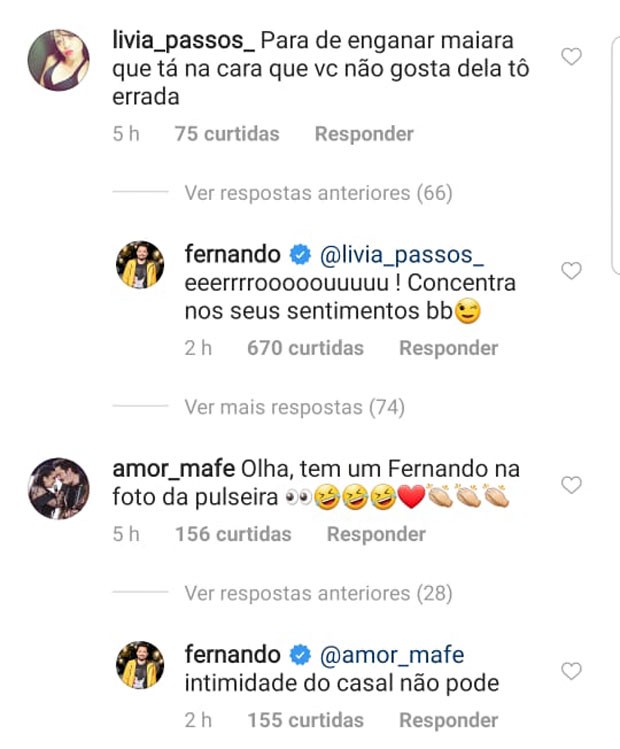This screenshot has width=620, height=749.
Task: Open fernando's avatar in second reply
Action: (140, 665)
